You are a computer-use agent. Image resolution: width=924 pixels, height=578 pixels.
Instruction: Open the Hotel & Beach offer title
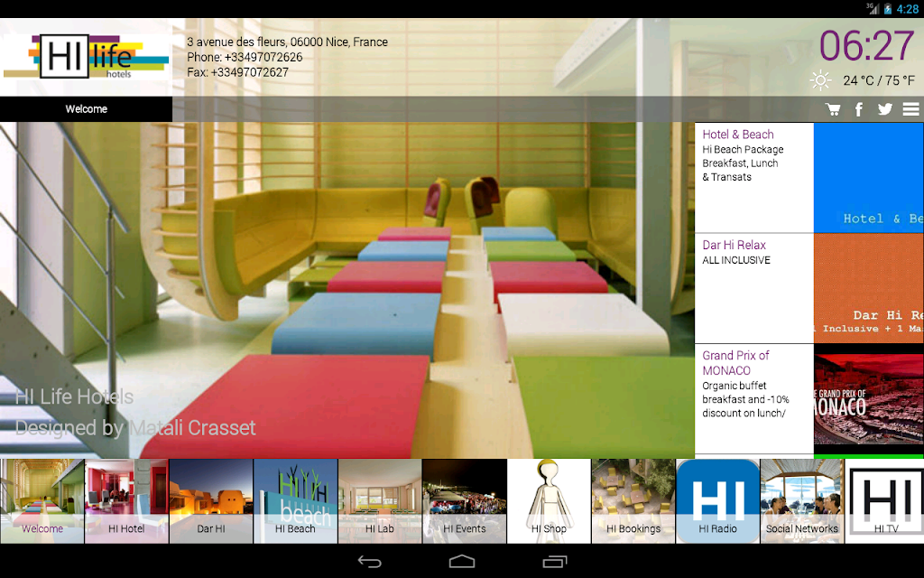[x=738, y=135]
